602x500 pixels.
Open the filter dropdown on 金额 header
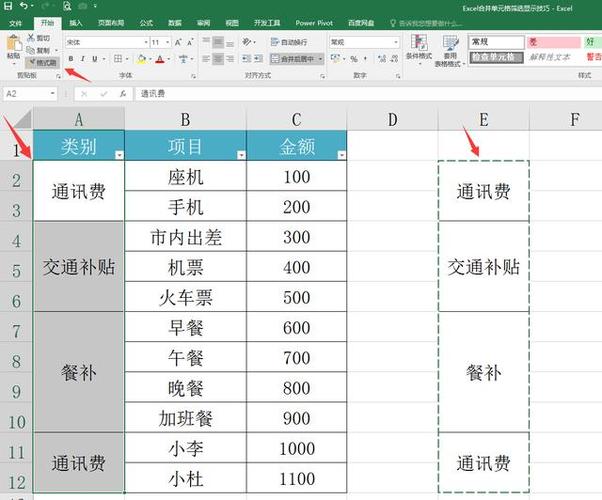(341, 155)
